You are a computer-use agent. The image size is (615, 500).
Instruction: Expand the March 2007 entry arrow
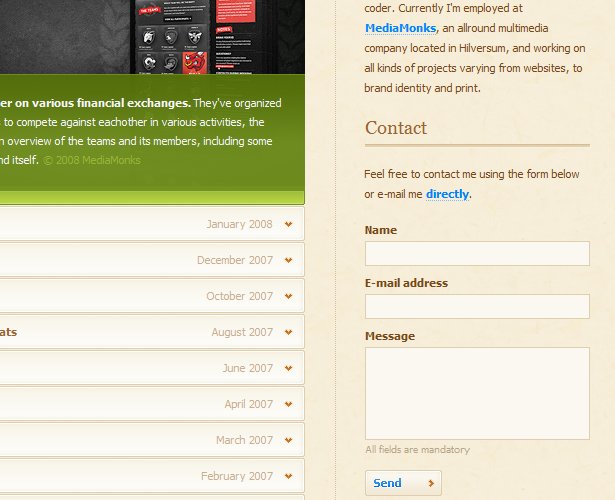pyautogui.click(x=289, y=440)
